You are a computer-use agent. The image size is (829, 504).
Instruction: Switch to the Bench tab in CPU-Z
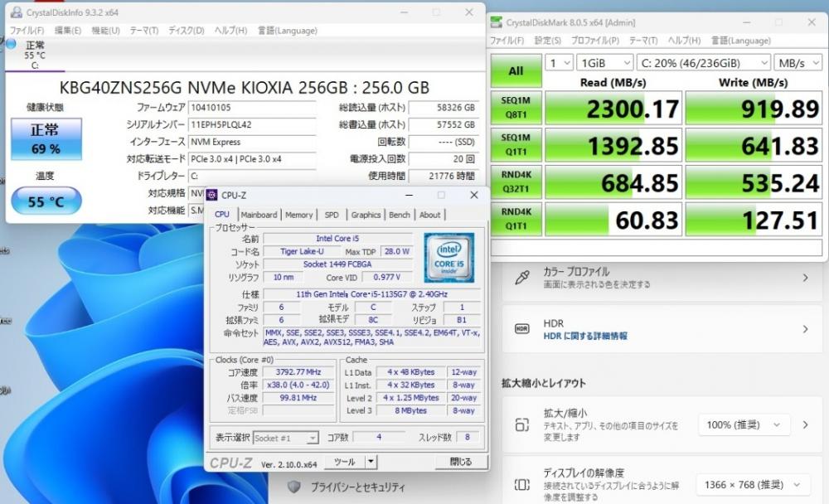point(400,215)
